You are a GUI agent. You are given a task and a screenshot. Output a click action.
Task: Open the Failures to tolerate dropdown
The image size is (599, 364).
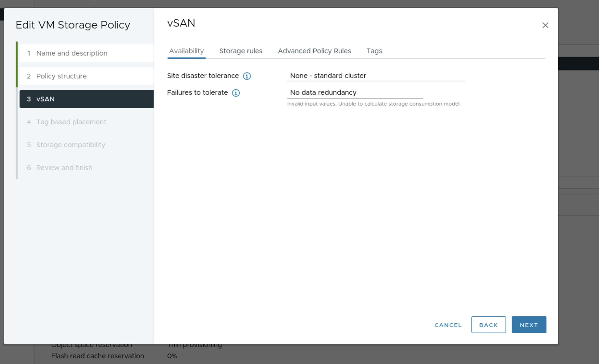click(355, 93)
